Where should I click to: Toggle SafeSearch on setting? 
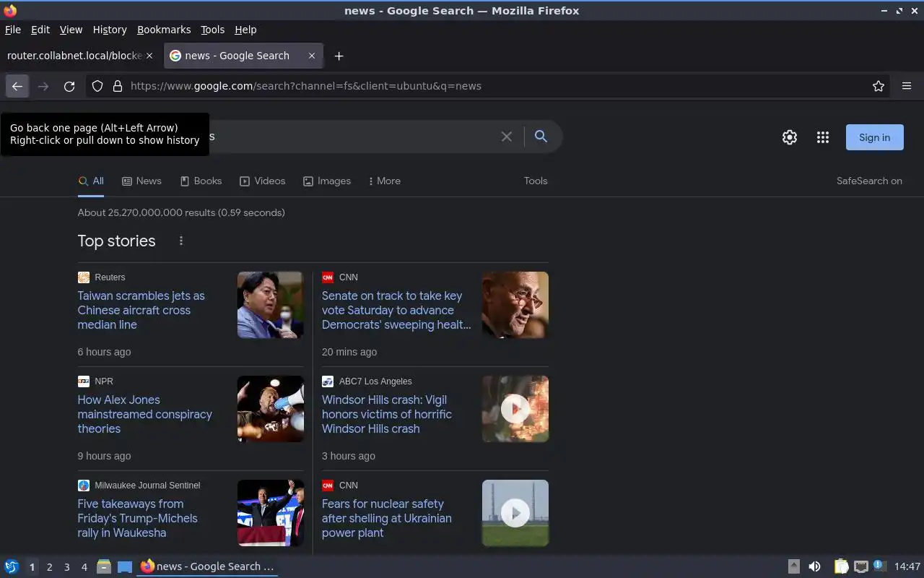pyautogui.click(x=869, y=181)
